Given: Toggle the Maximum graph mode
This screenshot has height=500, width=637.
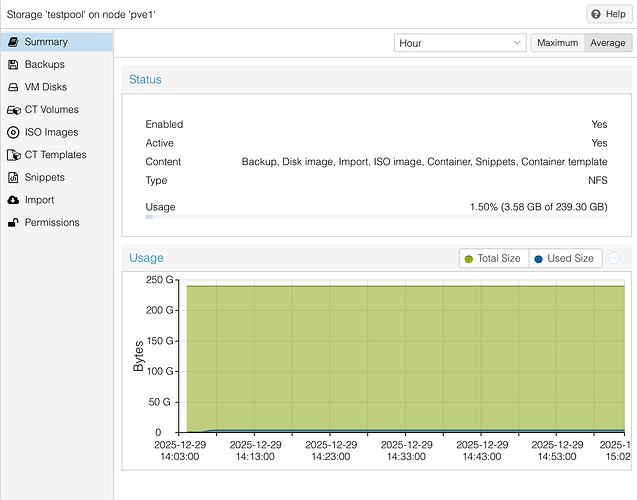Looking at the screenshot, I should (x=556, y=43).
